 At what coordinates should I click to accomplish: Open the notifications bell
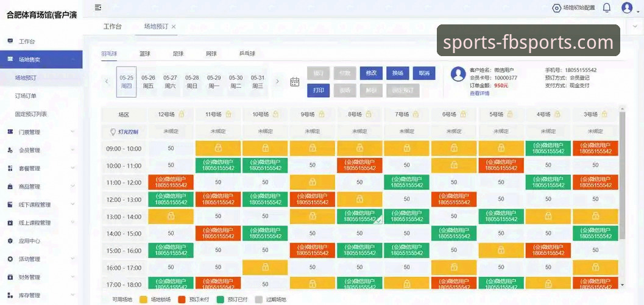click(x=607, y=8)
